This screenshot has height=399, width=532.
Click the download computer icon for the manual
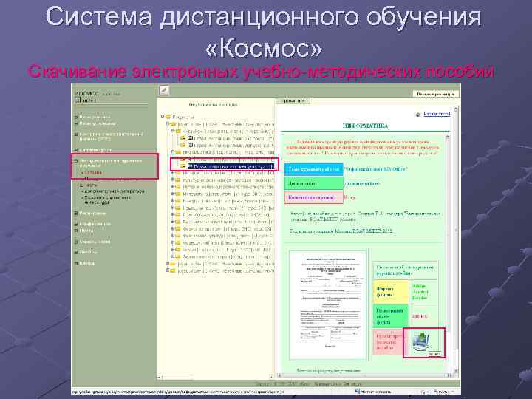tap(421, 342)
